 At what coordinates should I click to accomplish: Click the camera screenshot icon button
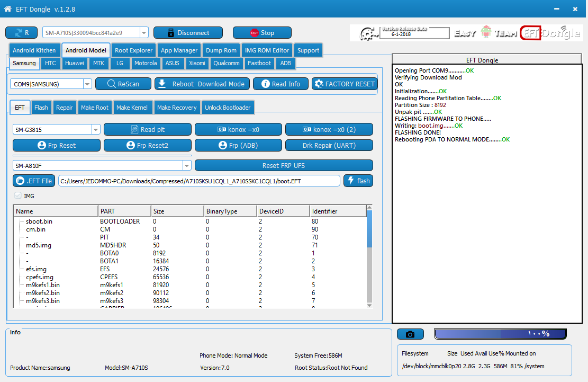coord(410,334)
